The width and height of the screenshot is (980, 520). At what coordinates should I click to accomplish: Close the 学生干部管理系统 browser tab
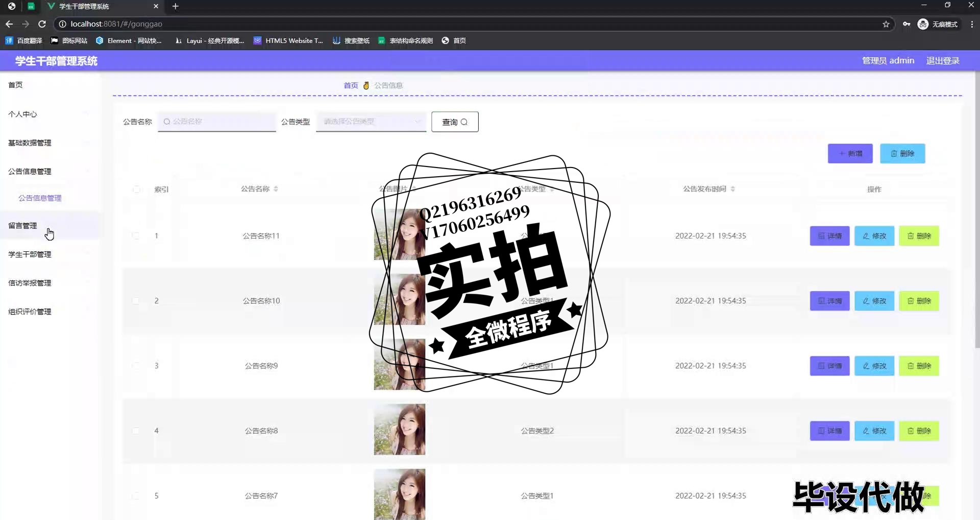click(x=156, y=6)
